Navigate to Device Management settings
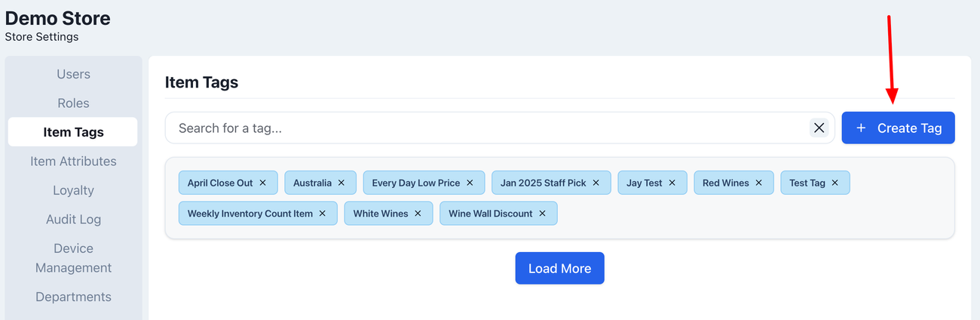This screenshot has width=980, height=320. (73, 258)
